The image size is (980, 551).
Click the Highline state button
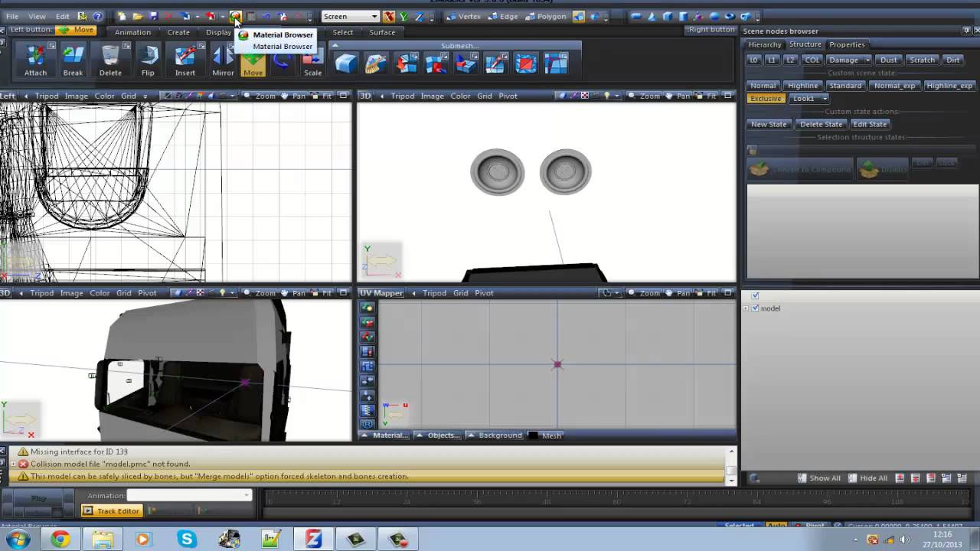click(x=802, y=86)
